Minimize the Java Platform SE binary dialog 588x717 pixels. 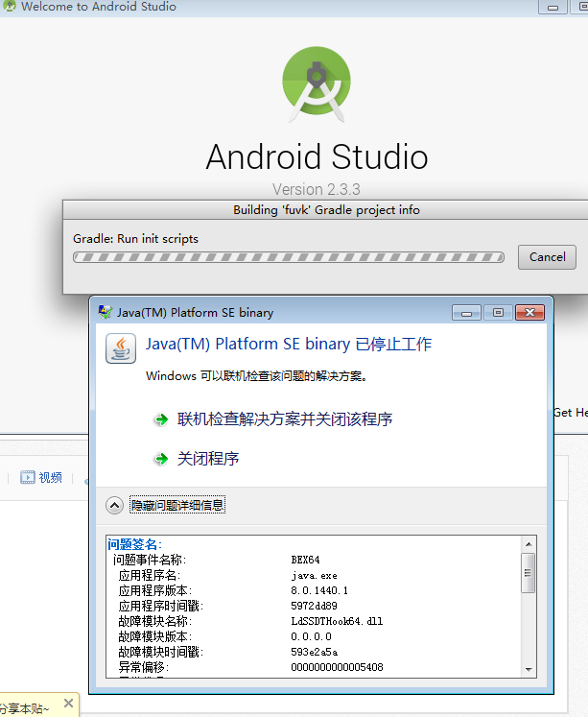(466, 312)
